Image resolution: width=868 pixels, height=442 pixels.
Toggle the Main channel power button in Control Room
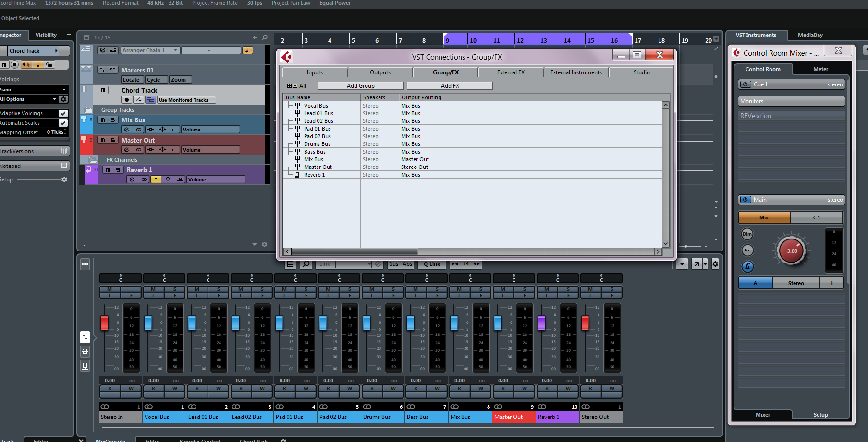pyautogui.click(x=746, y=200)
